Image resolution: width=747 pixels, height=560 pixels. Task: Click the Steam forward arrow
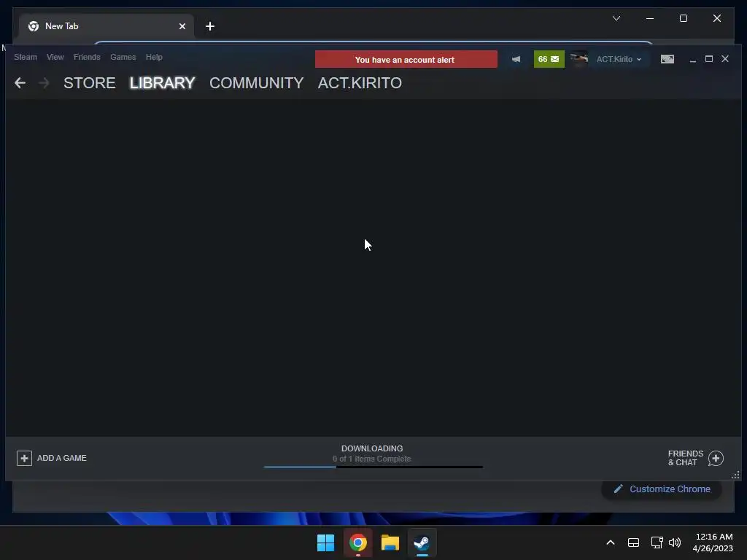(44, 83)
